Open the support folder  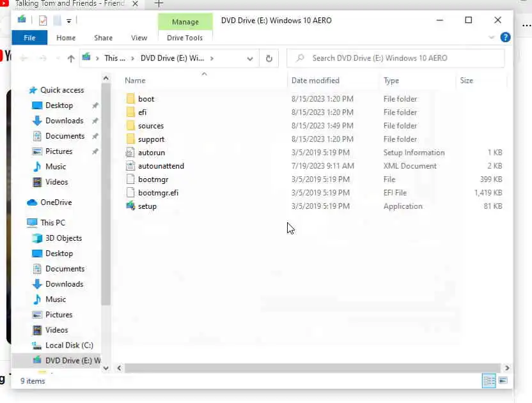151,139
